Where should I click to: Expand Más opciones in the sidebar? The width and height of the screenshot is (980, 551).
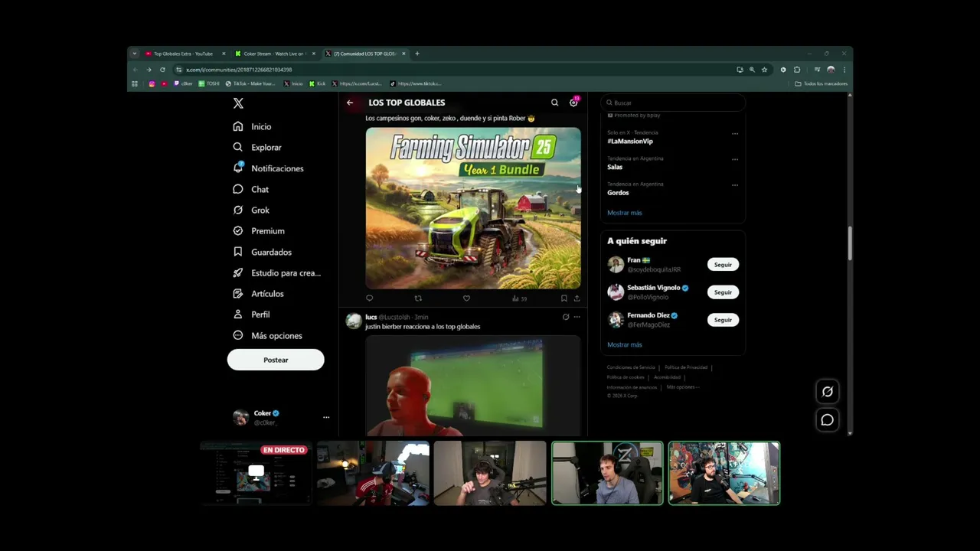267,335
